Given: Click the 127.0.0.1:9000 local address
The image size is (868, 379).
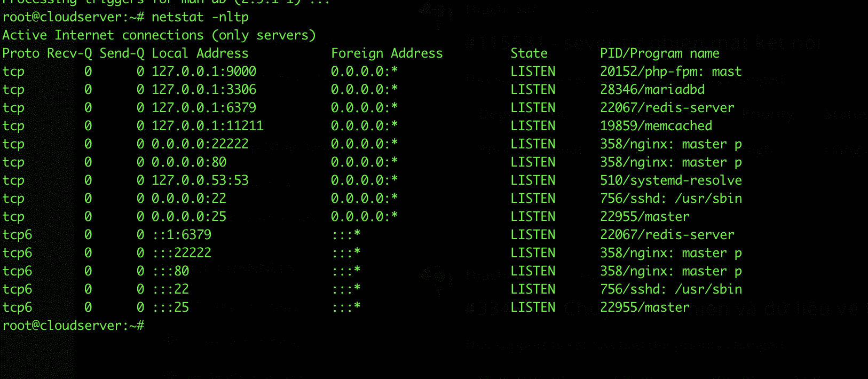Looking at the screenshot, I should 203,72.
